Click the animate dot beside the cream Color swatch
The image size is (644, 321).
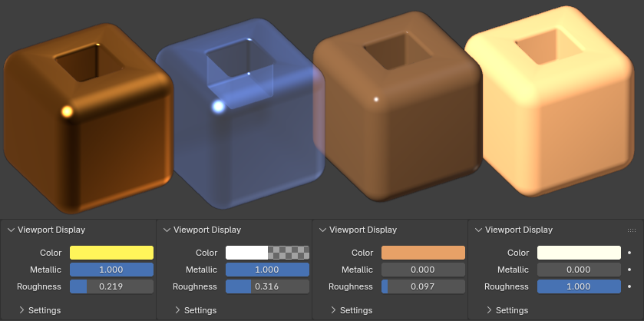click(629, 253)
